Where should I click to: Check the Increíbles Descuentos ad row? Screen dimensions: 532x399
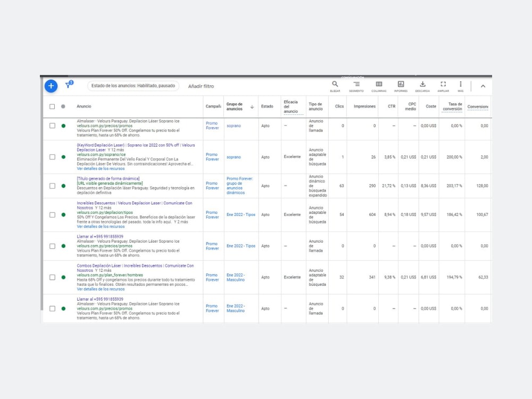click(52, 215)
